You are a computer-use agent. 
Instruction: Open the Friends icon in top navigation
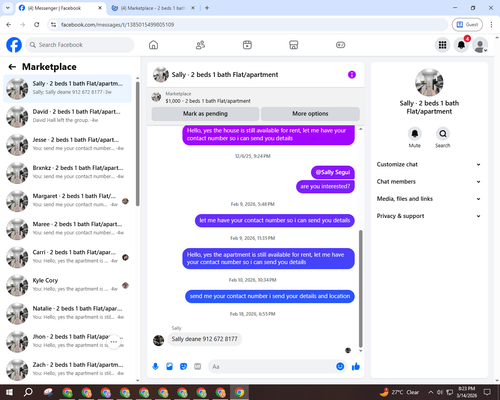200,45
